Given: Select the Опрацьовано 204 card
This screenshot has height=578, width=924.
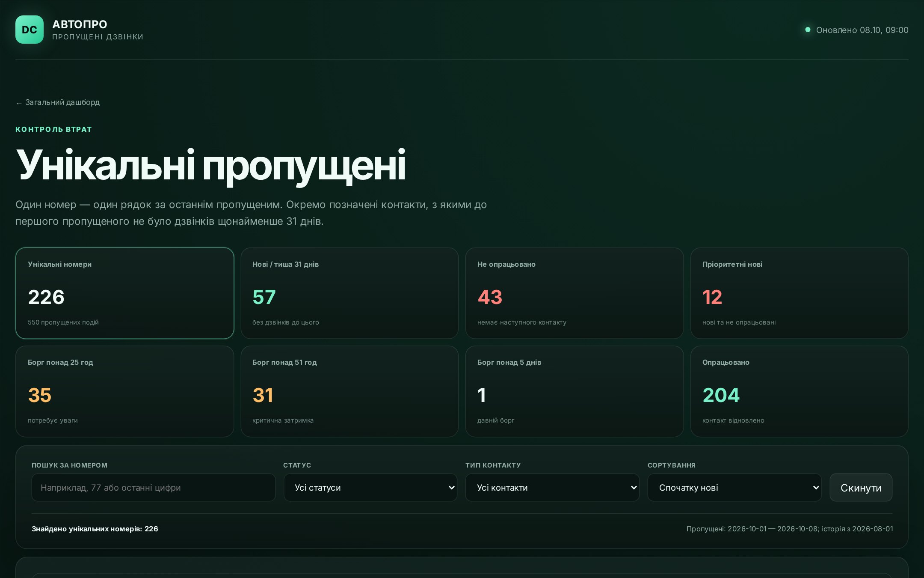Looking at the screenshot, I should (799, 391).
